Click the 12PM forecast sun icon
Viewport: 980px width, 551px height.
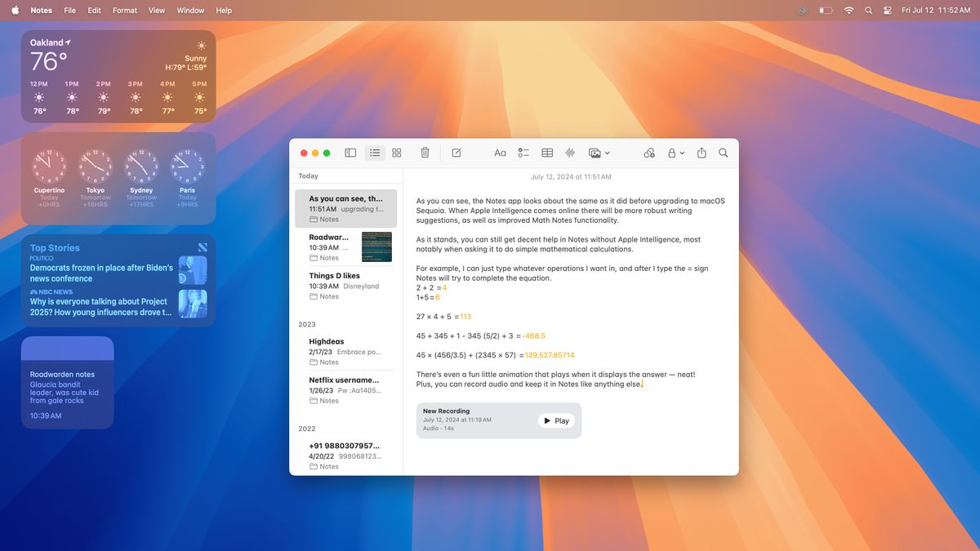click(x=39, y=97)
